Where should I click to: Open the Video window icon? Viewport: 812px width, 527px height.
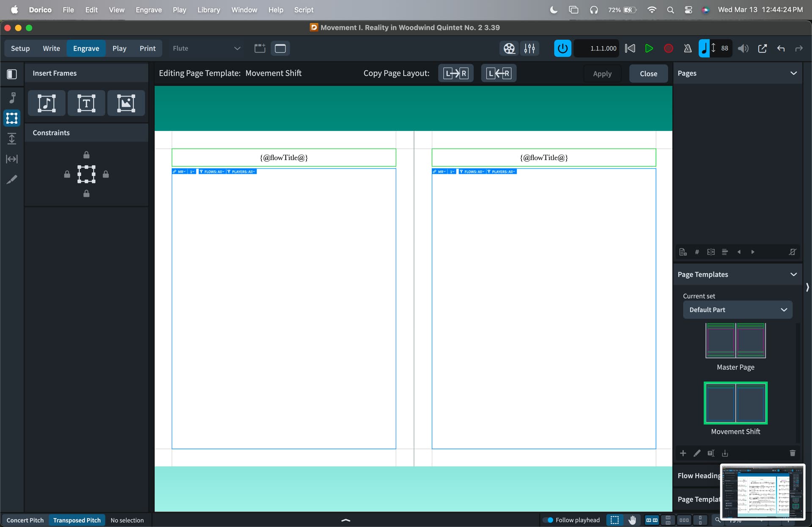point(509,48)
